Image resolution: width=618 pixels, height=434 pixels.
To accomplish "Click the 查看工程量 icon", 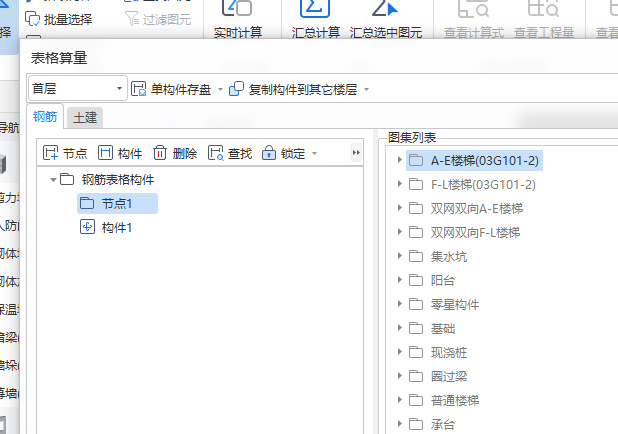I will tap(544, 9).
